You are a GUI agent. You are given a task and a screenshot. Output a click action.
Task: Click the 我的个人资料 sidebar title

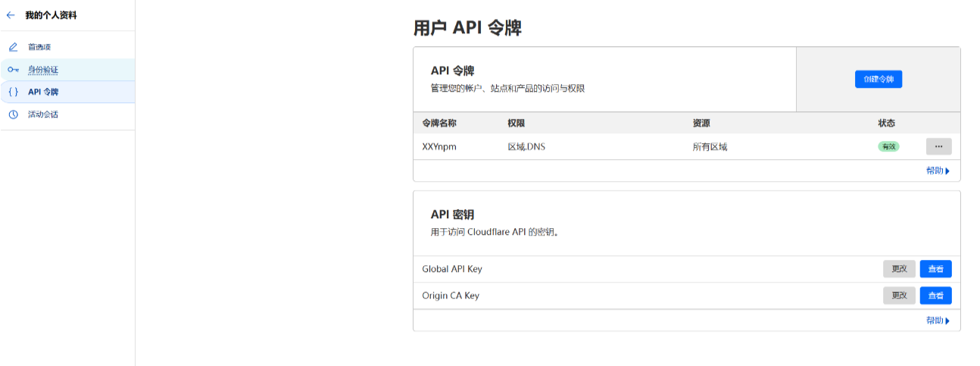tap(51, 15)
